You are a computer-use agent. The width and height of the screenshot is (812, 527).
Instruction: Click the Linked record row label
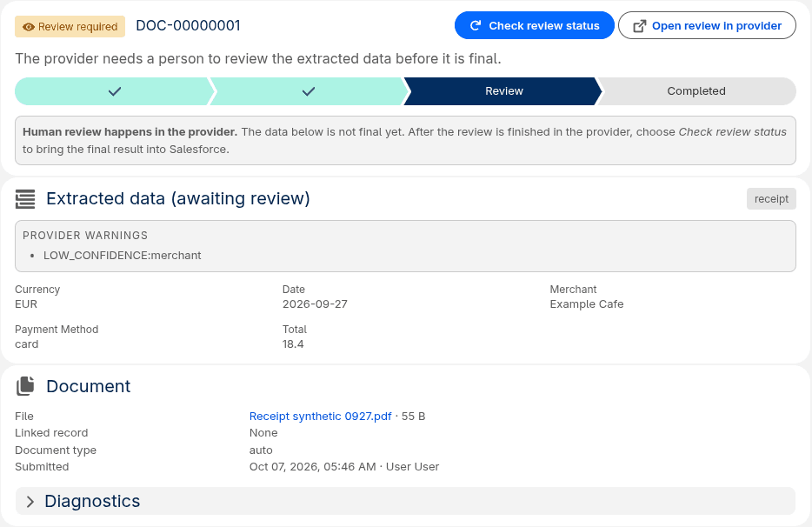point(51,433)
